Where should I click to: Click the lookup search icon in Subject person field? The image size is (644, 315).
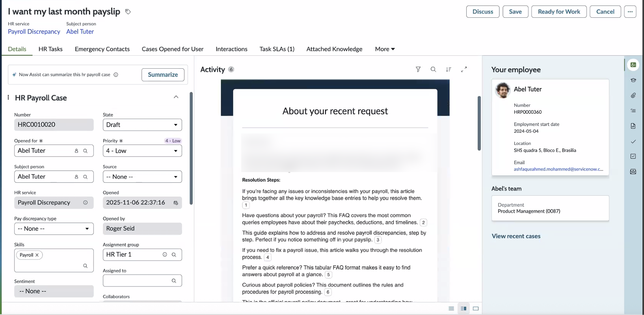(85, 177)
